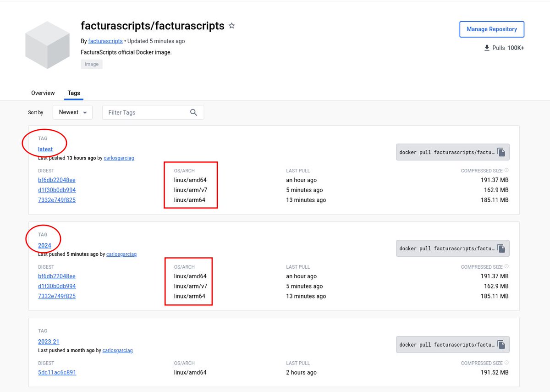
Task: Click the 100K+ pulls count
Action: 516,48
